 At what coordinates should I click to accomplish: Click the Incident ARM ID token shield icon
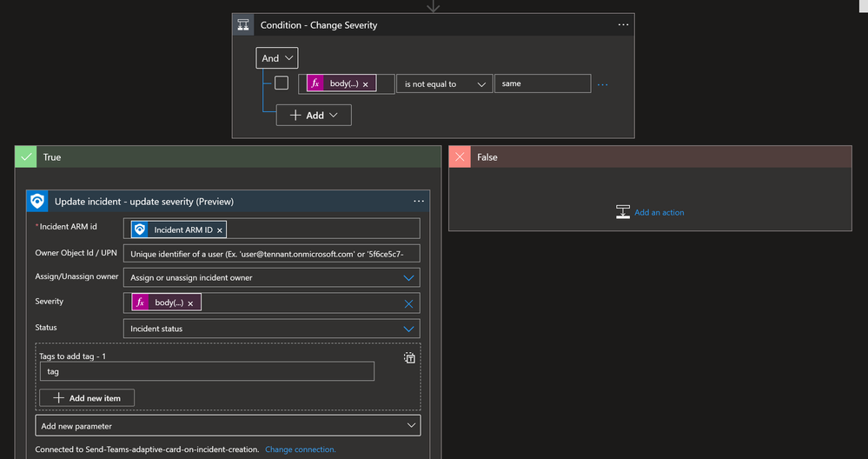140,229
